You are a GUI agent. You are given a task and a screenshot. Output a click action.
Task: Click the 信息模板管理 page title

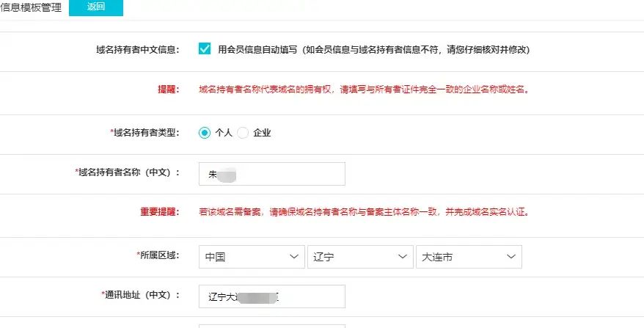tap(31, 7)
